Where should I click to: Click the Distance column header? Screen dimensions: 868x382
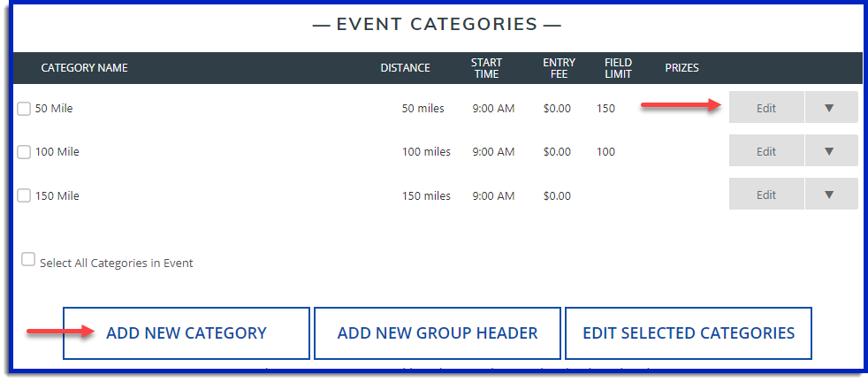405,68
